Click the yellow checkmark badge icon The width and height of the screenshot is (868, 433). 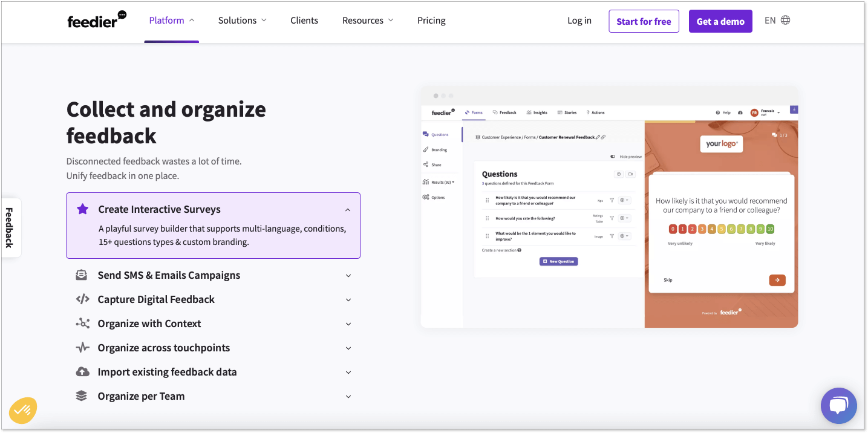(x=23, y=411)
